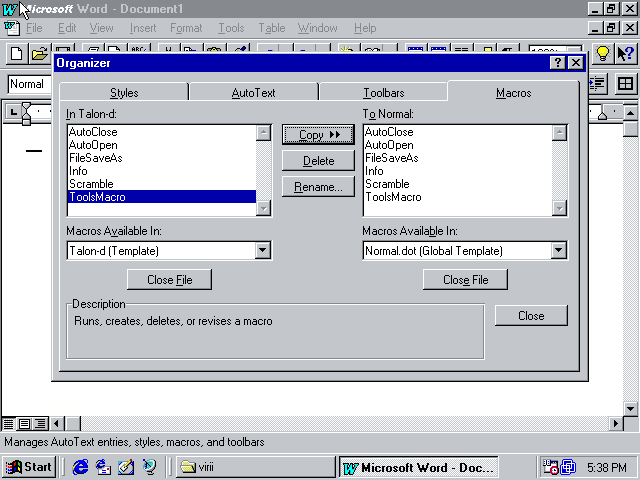Switch to Page Layout view icon

24,424
